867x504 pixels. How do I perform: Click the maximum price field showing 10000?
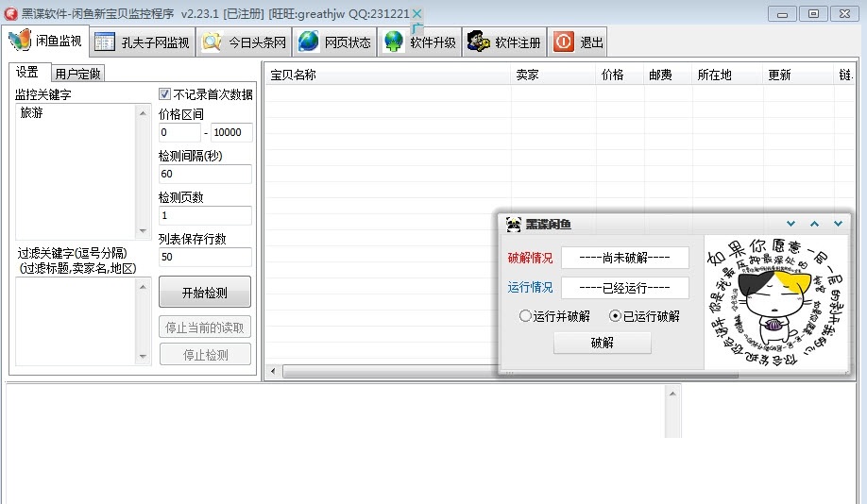[231, 133]
